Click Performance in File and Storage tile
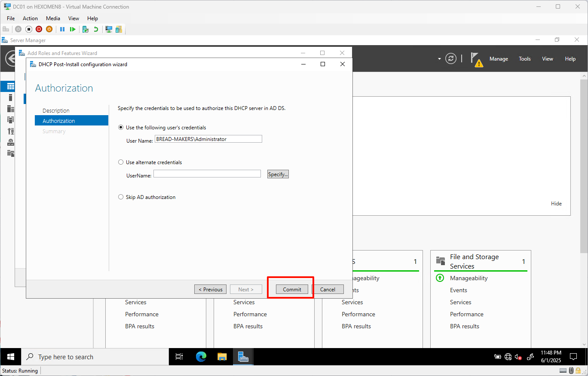 pos(467,314)
